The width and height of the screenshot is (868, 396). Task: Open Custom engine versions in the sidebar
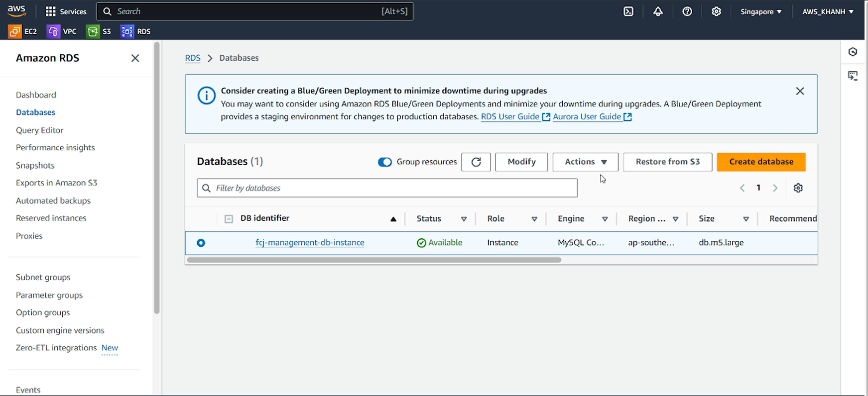tap(60, 331)
